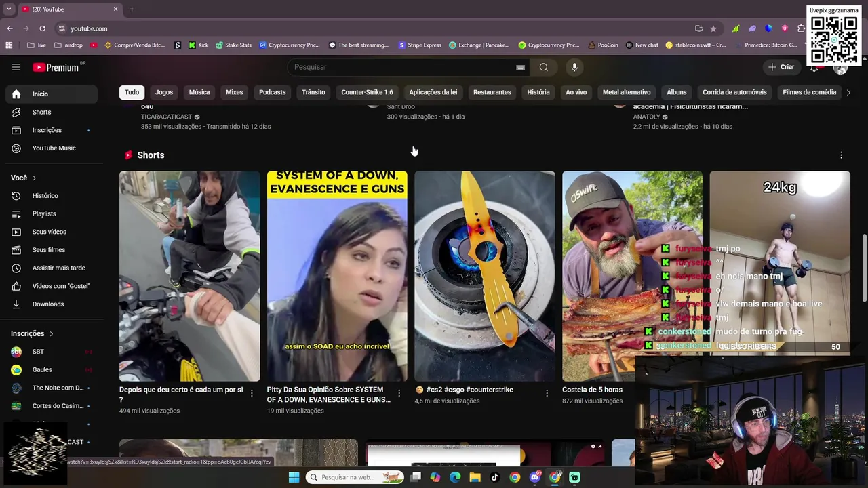Open the motorcycle Short thumbnail
868x488 pixels.
coord(189,276)
